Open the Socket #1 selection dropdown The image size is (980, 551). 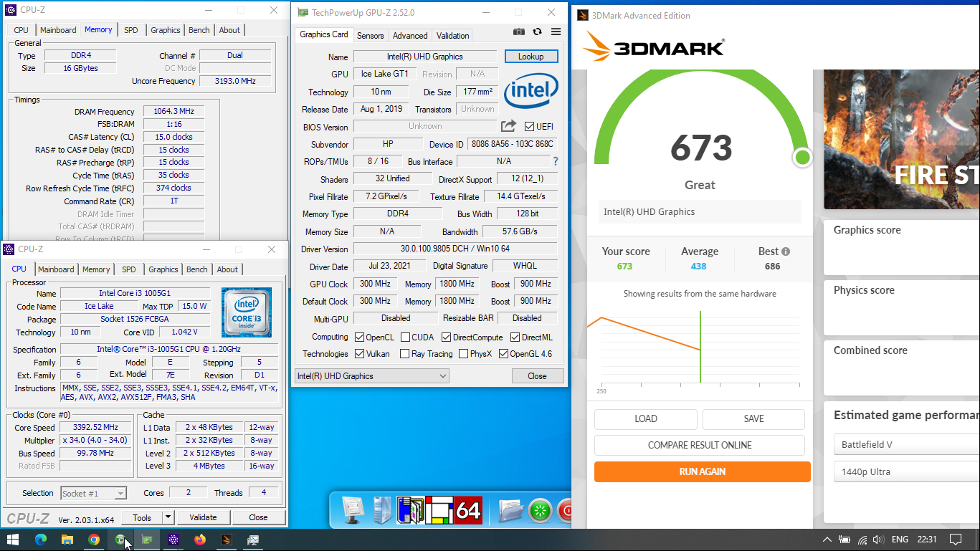93,493
